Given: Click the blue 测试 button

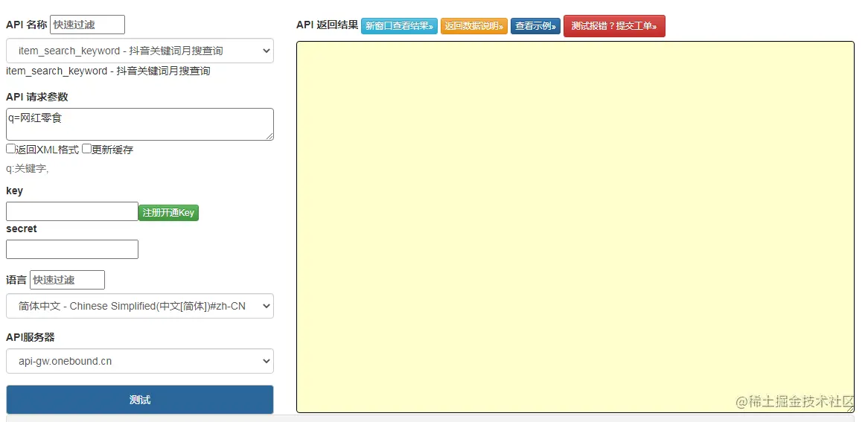Looking at the screenshot, I should click(x=139, y=400).
